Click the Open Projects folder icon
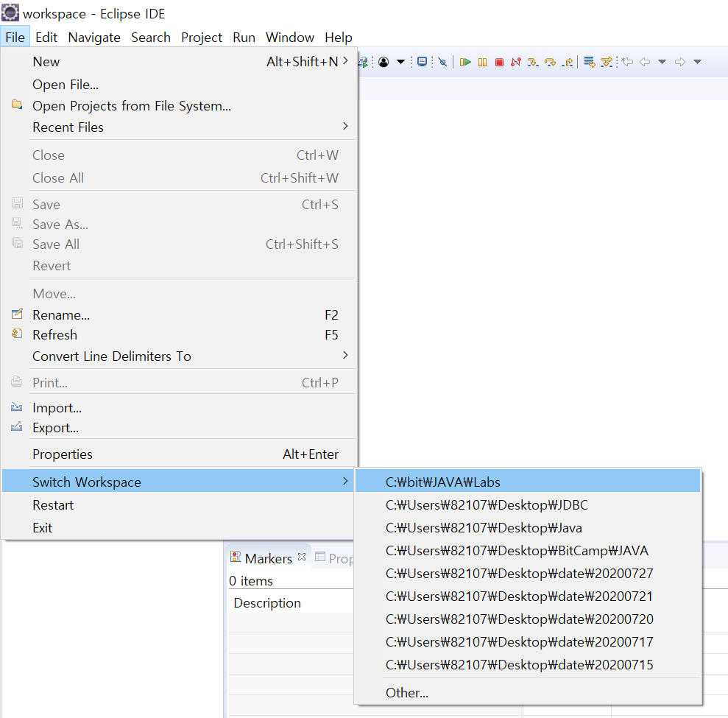The width and height of the screenshot is (728, 718). [17, 104]
